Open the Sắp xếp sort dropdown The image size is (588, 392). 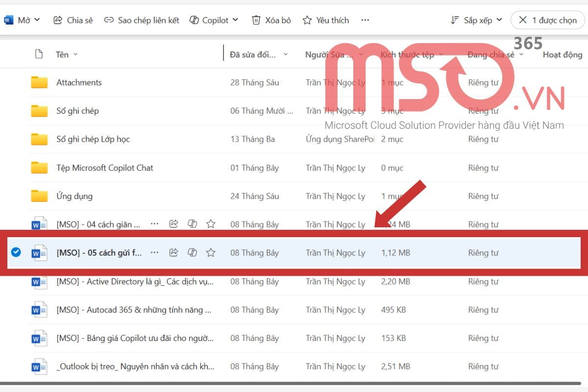pos(476,20)
